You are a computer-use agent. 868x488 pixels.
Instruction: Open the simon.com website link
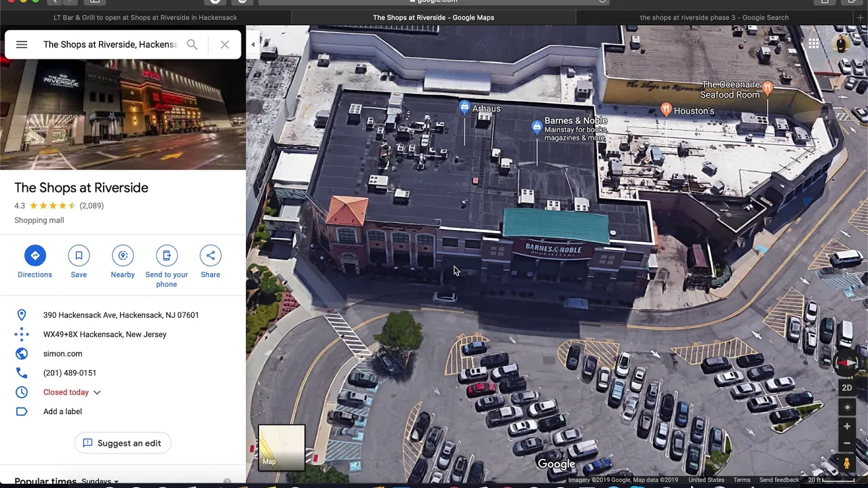point(62,354)
